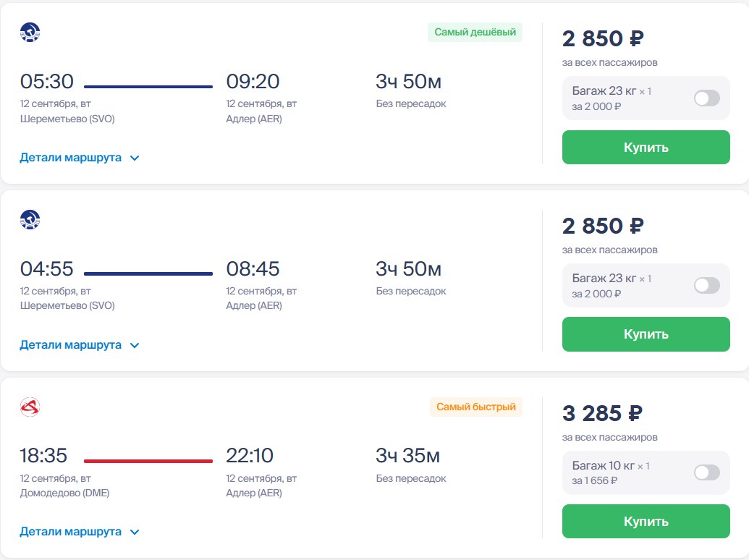Click chevron icon under the 04:55 flight
Viewport: 749px width, 560px height.
click(x=134, y=345)
